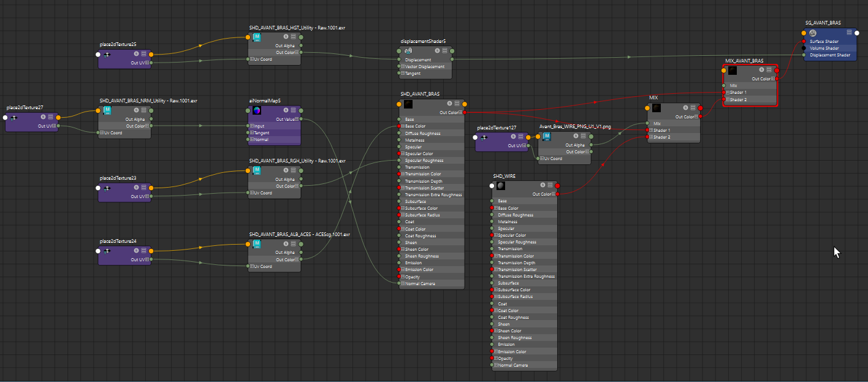
Task: Click the MIX node material swatch
Action: point(657,108)
